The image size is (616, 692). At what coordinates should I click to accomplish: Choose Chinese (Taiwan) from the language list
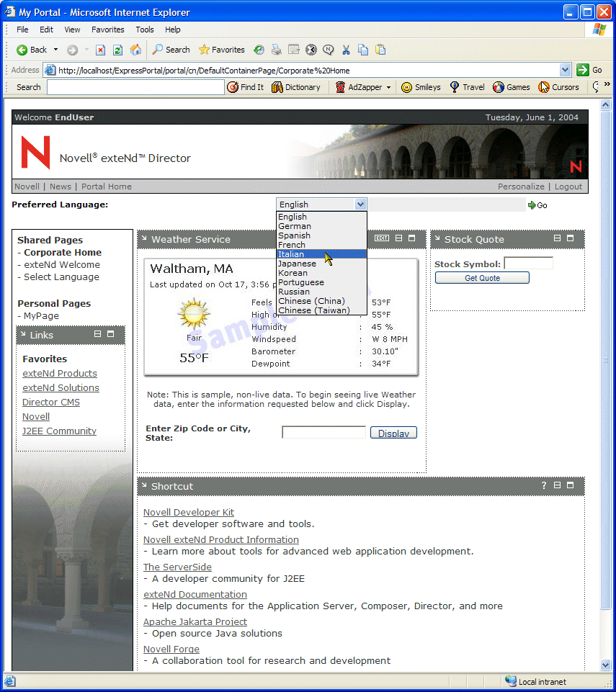321,310
